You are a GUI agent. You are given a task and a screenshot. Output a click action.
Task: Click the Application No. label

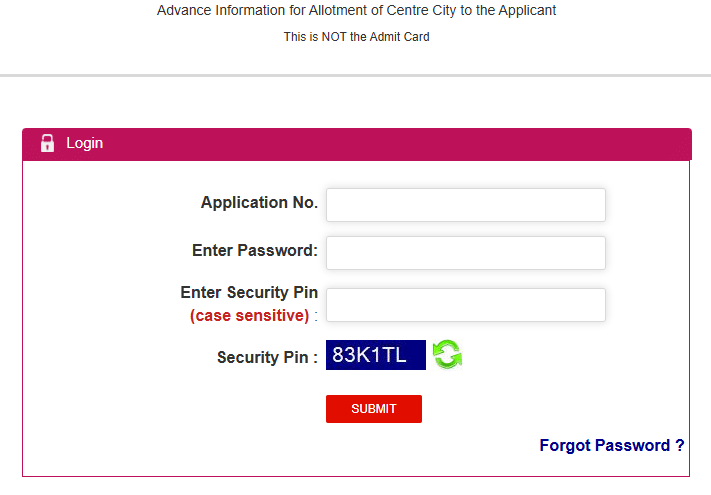pos(259,203)
